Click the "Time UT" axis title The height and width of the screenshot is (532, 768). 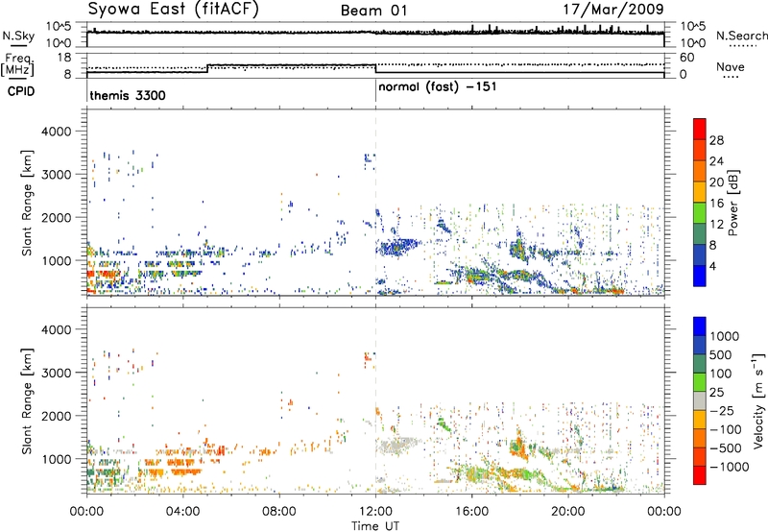coord(375,526)
